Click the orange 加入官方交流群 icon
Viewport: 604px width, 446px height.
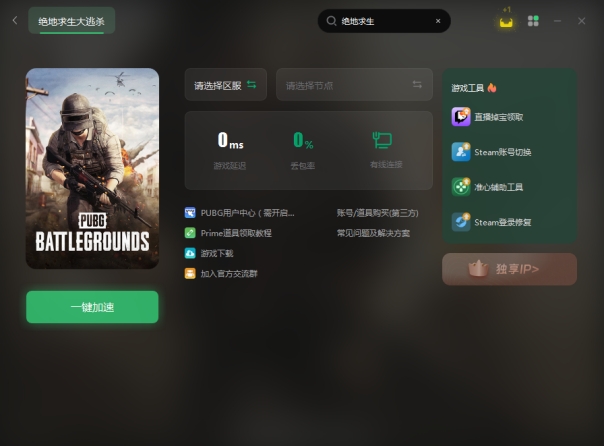[x=190, y=273]
